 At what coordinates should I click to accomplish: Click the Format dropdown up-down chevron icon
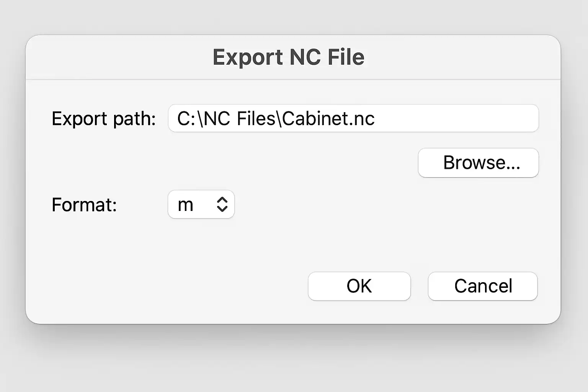222,204
